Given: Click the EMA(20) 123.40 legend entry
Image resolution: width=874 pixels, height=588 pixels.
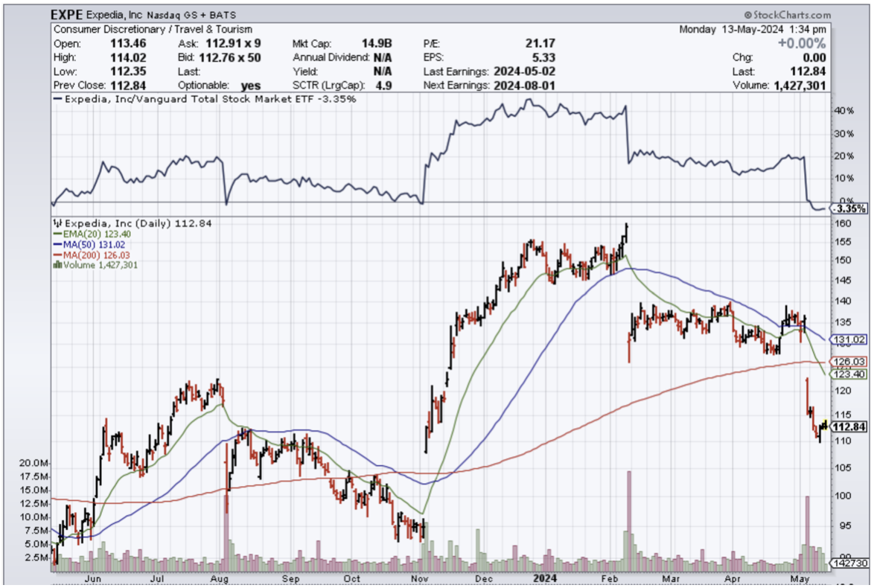Looking at the screenshot, I should click(92, 234).
